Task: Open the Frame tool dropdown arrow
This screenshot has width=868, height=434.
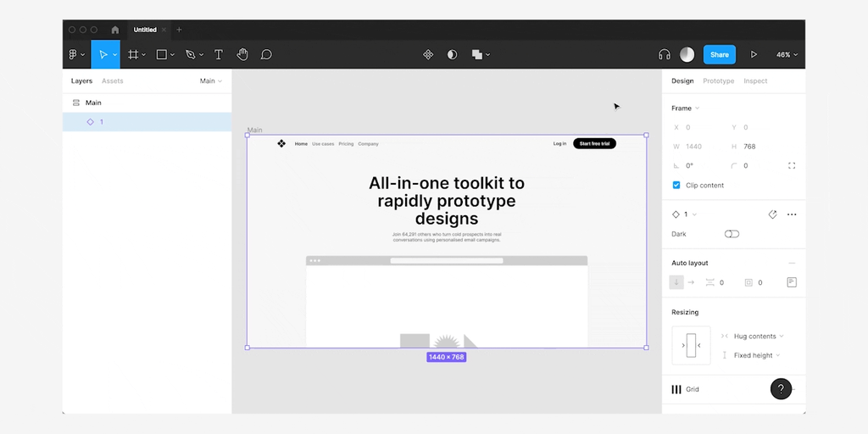Action: [143, 55]
